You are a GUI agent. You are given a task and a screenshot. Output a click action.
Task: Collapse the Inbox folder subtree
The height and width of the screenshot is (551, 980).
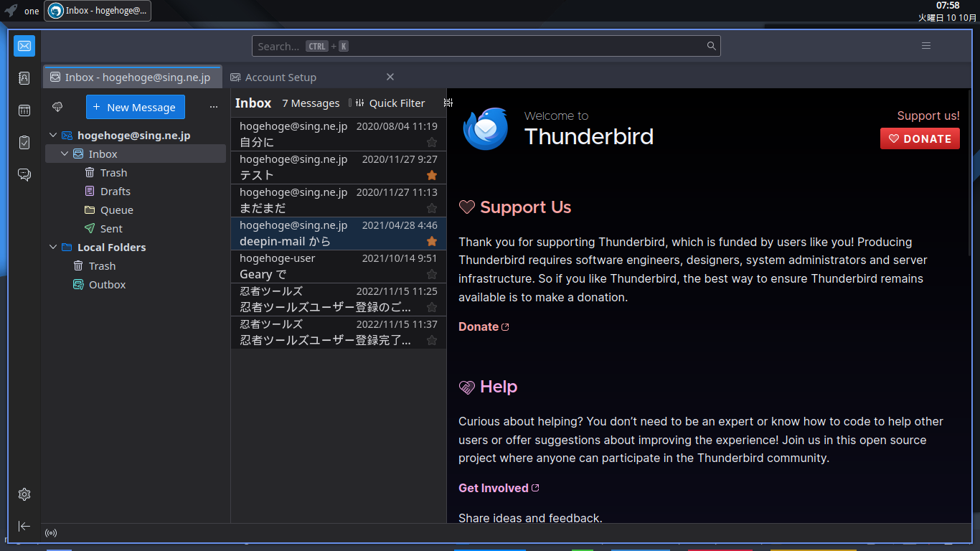(x=65, y=154)
